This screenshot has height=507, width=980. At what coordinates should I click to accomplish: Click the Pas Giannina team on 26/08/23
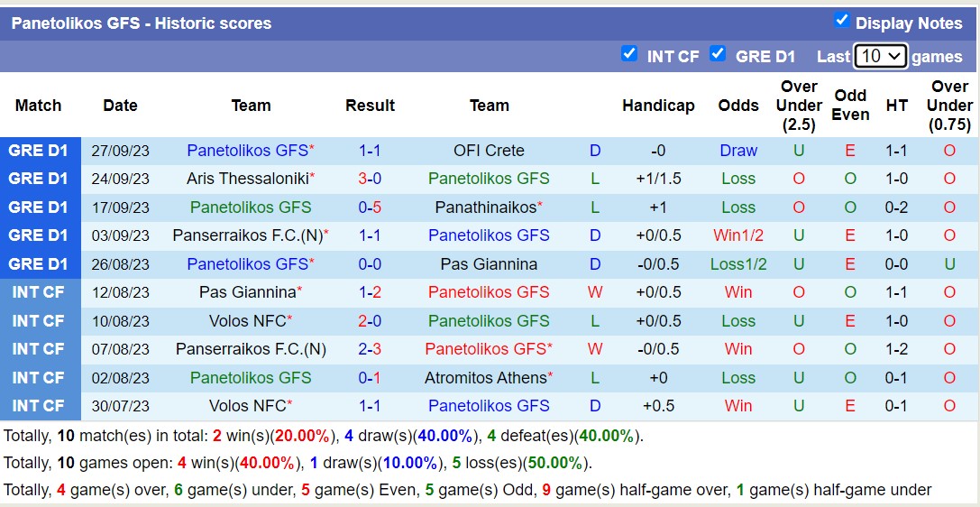(x=489, y=264)
